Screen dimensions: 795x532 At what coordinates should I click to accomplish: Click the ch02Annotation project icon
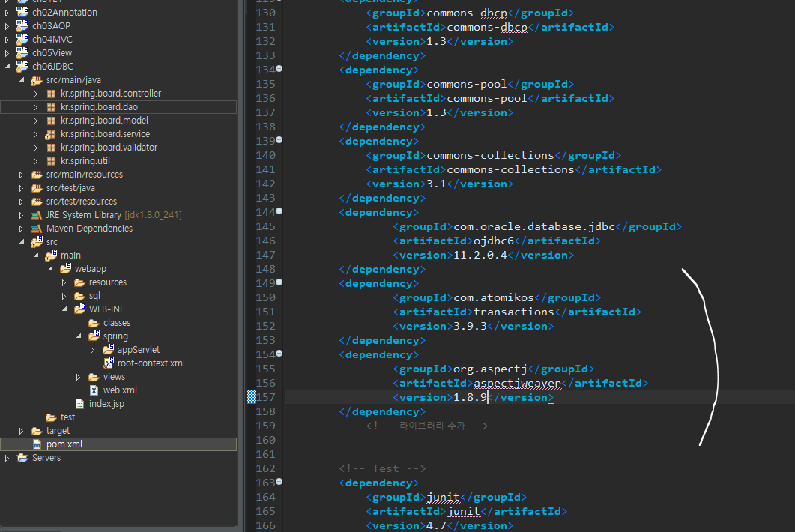click(x=22, y=12)
